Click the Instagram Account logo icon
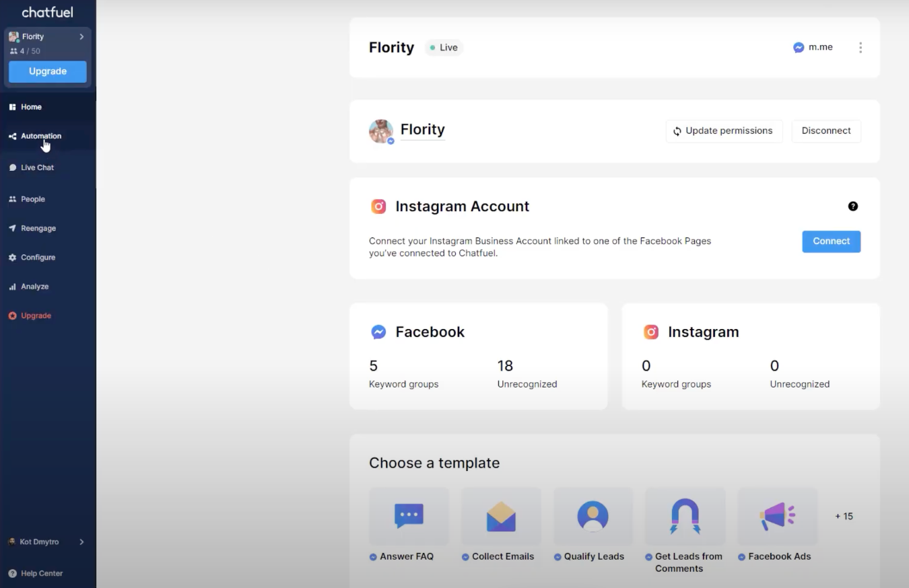Screen dimensions: 909x588 click(x=378, y=207)
